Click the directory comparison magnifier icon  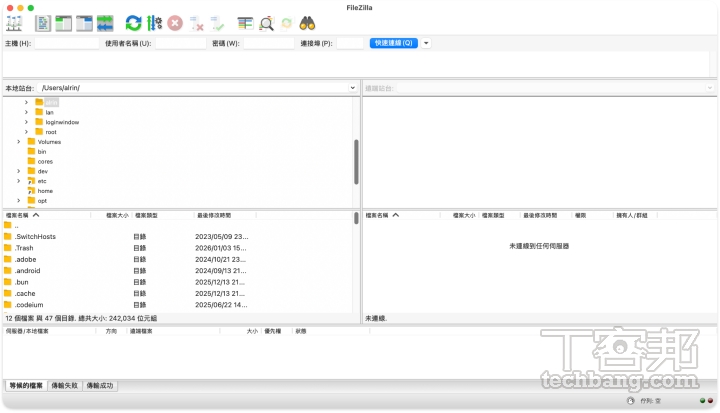(x=266, y=22)
